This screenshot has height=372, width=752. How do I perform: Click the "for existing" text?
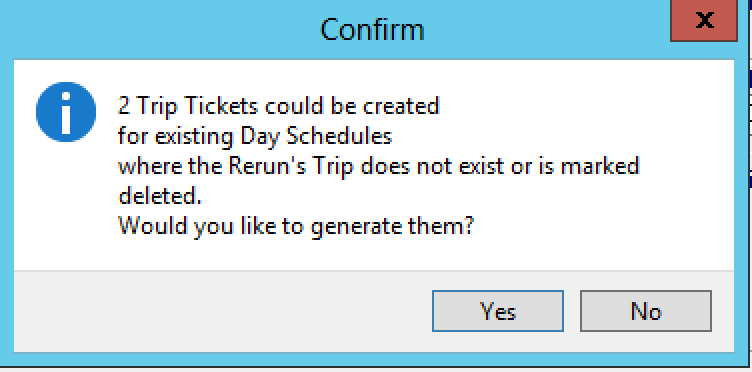click(x=176, y=137)
